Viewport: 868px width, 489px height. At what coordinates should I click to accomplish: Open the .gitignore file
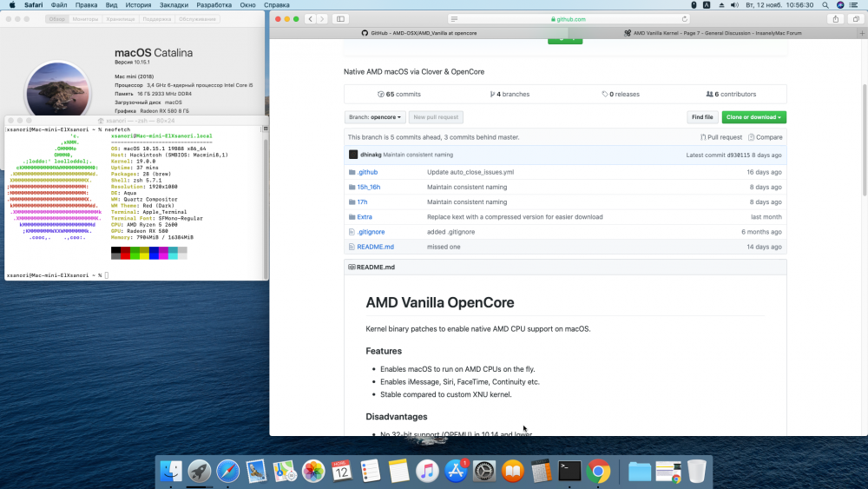tap(371, 232)
